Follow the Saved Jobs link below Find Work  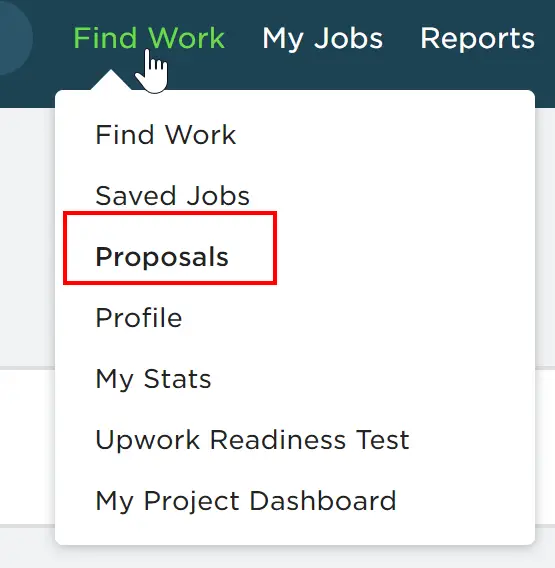pos(172,196)
